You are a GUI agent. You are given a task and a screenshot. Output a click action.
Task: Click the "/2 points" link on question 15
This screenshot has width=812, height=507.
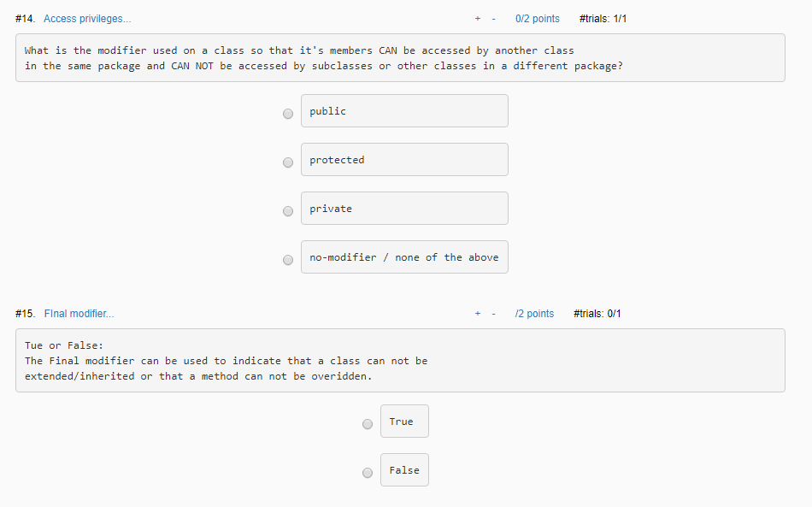click(x=534, y=313)
